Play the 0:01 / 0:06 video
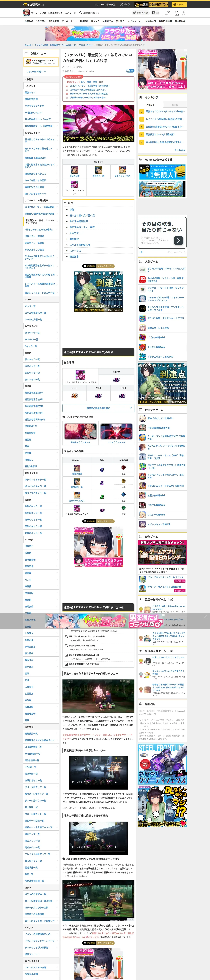 [x=73, y=847]
